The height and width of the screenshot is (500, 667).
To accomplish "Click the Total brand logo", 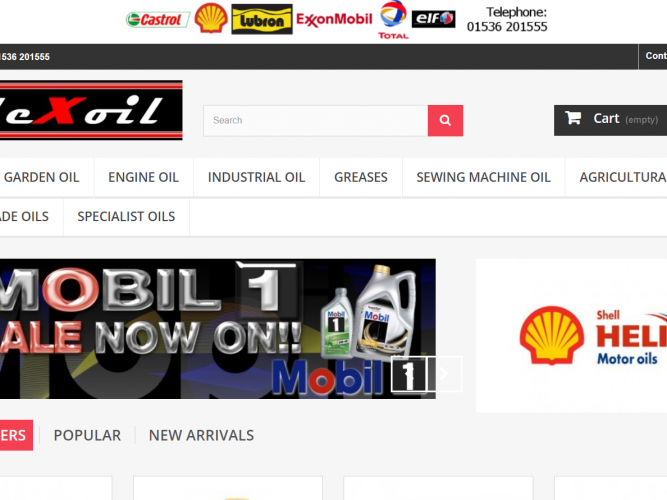I will click(393, 20).
